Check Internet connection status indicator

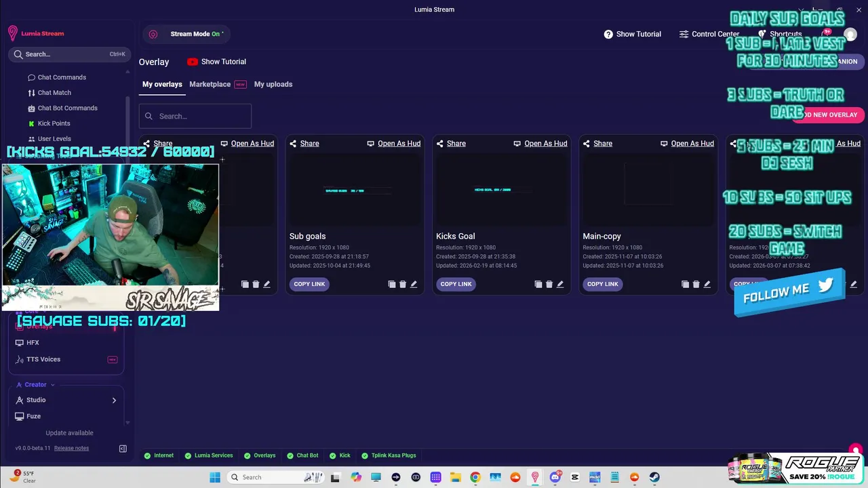[159, 455]
